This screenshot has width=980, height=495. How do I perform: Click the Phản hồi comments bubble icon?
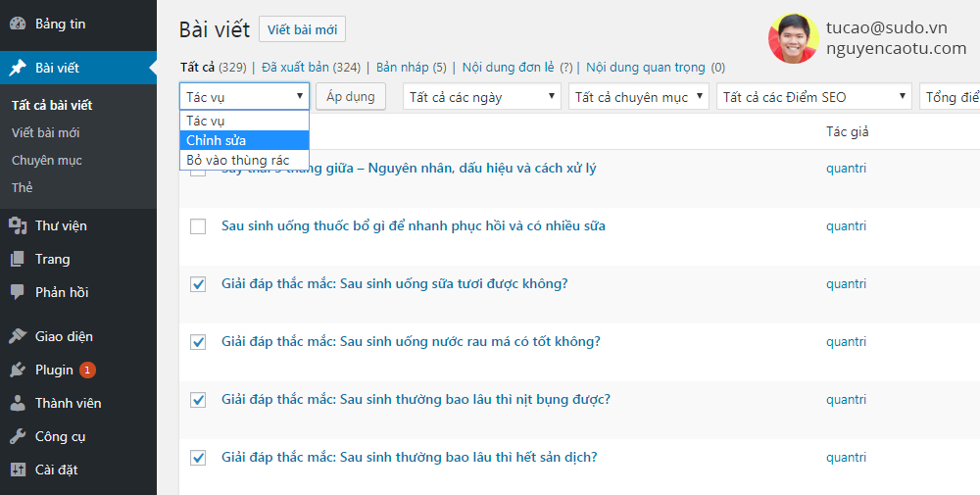pyautogui.click(x=18, y=292)
